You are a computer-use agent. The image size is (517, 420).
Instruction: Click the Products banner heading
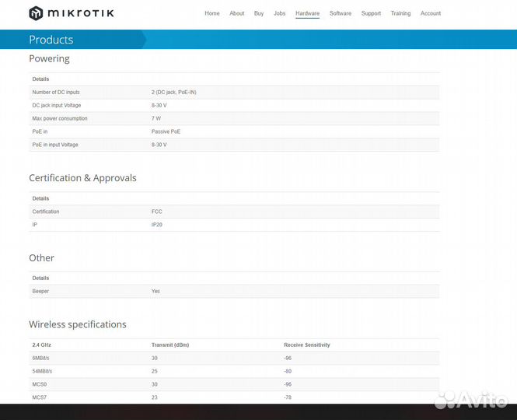coord(51,40)
